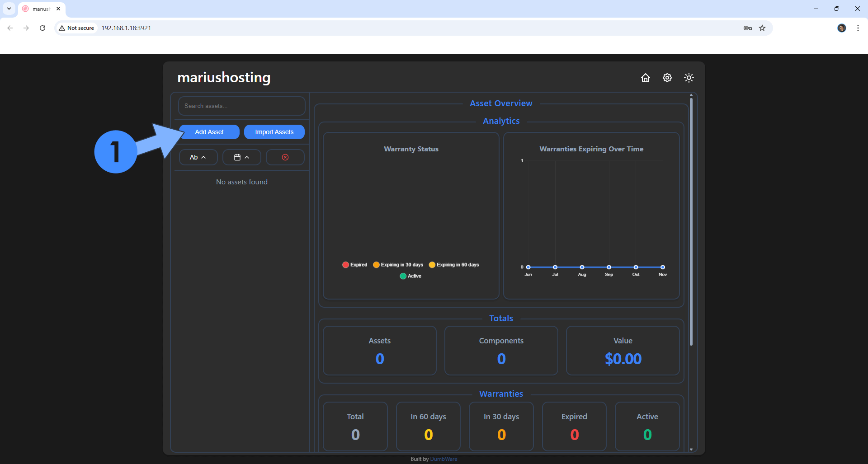Open the home dashboard icon
Image resolution: width=868 pixels, height=464 pixels.
(x=645, y=78)
